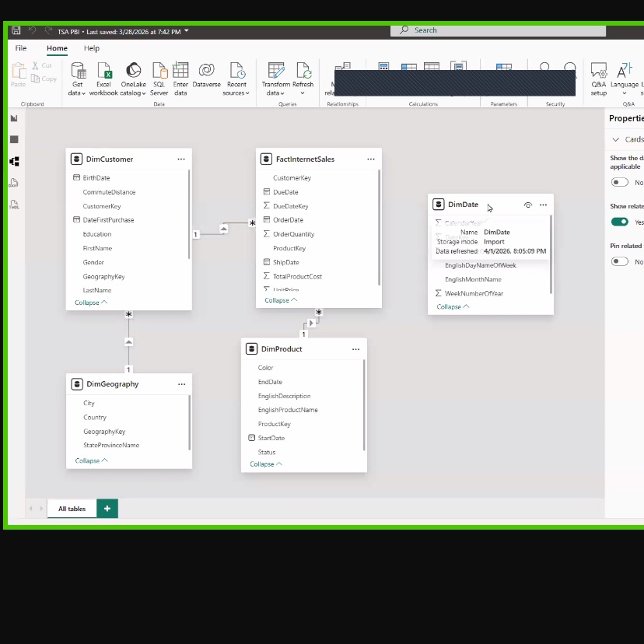Screen dimensions: 644x644
Task: Switch to Report view in sidebar
Action: point(14,118)
